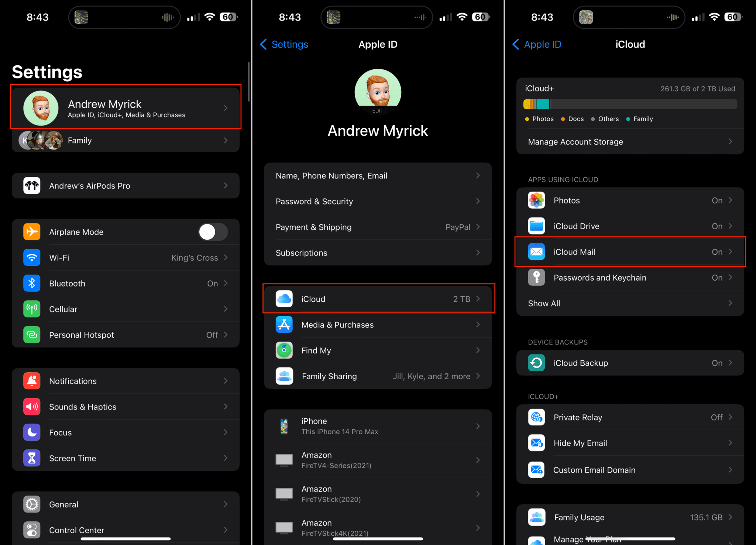Turn off iCloud Backup
The width and height of the screenshot is (756, 545).
click(x=628, y=363)
